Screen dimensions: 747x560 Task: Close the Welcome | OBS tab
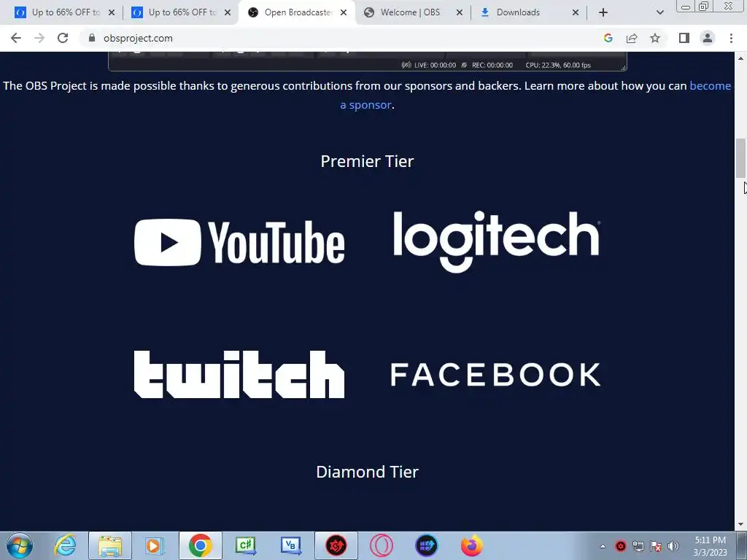[460, 12]
